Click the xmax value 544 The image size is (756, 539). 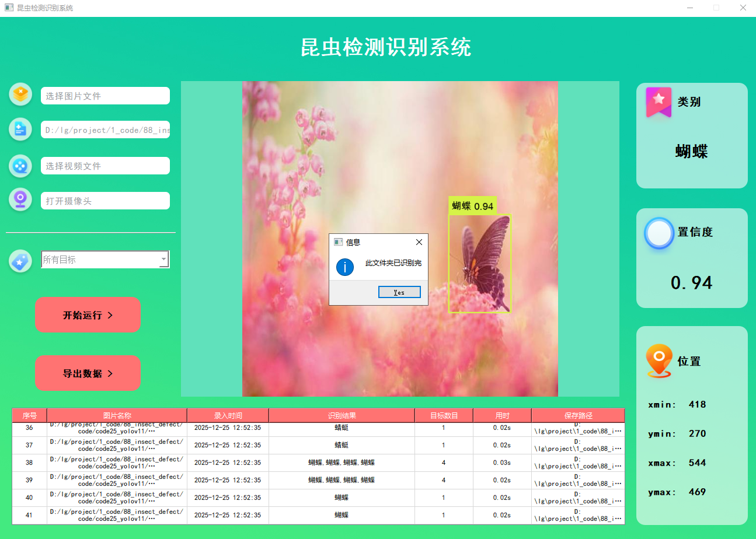point(698,463)
